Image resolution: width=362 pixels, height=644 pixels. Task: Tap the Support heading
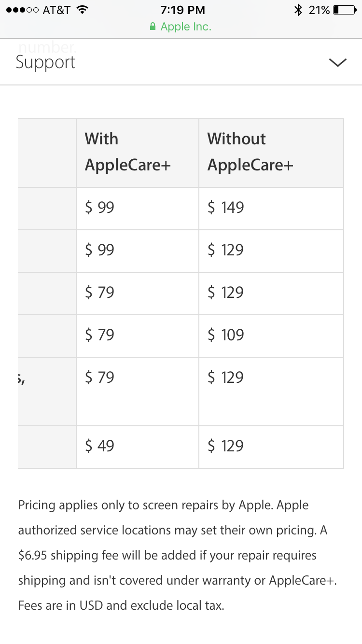click(x=45, y=62)
